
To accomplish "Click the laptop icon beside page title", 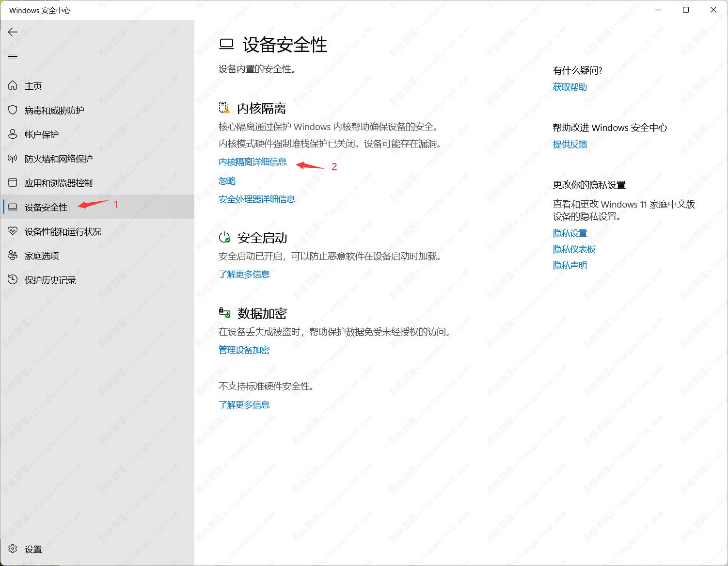I will click(226, 45).
